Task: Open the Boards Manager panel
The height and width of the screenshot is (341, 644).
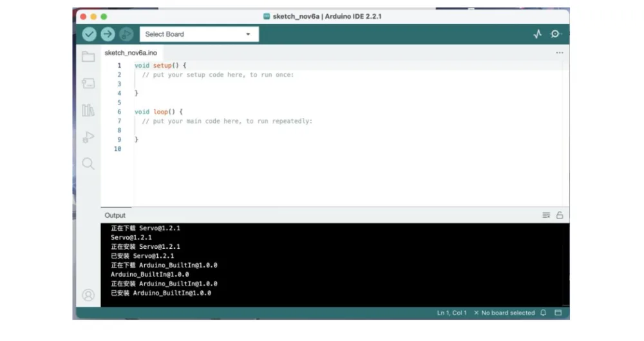Action: point(88,84)
